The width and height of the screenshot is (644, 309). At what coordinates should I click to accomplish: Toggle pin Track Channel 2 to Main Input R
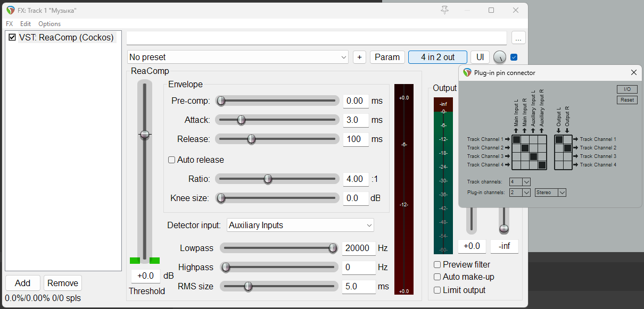click(525, 148)
